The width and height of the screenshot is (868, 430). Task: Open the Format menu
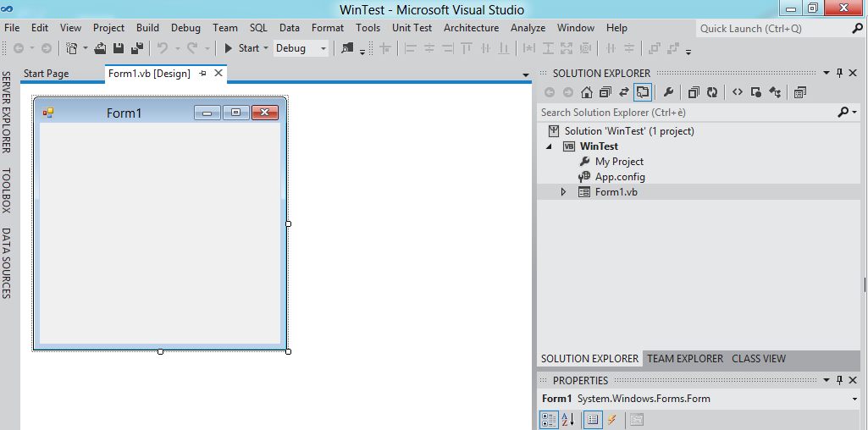point(328,28)
